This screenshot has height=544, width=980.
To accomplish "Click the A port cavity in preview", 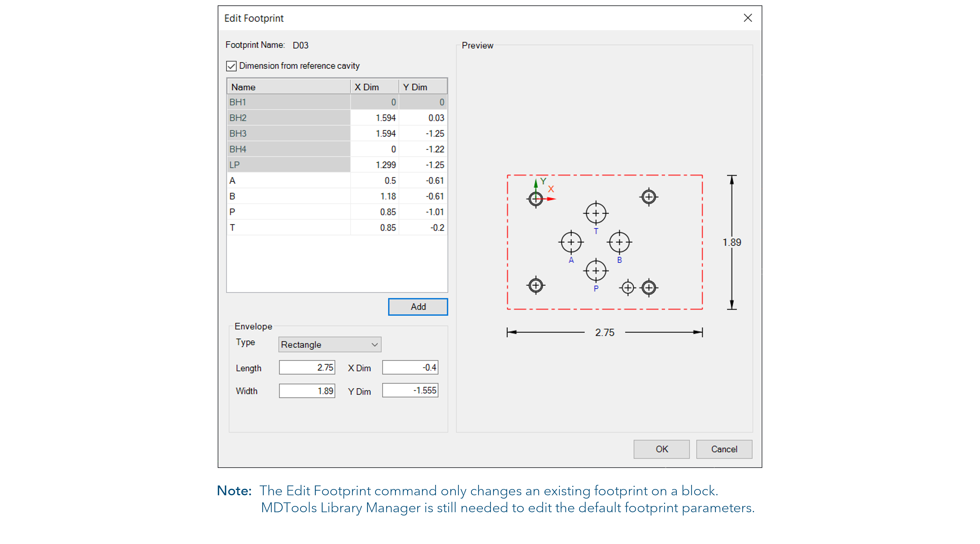I will [571, 242].
